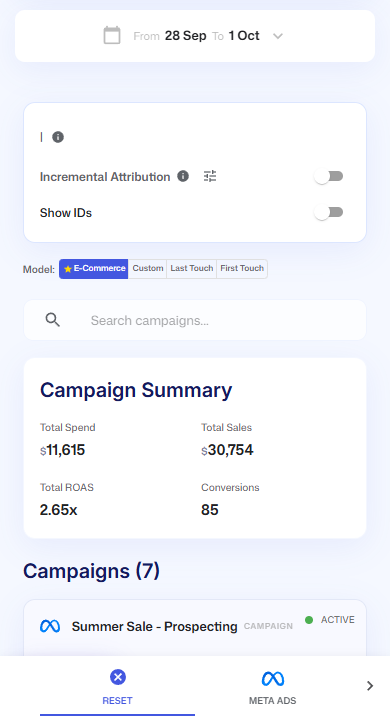The height and width of the screenshot is (716, 390).
Task: Click the magnifier search icon
Action: 53,320
